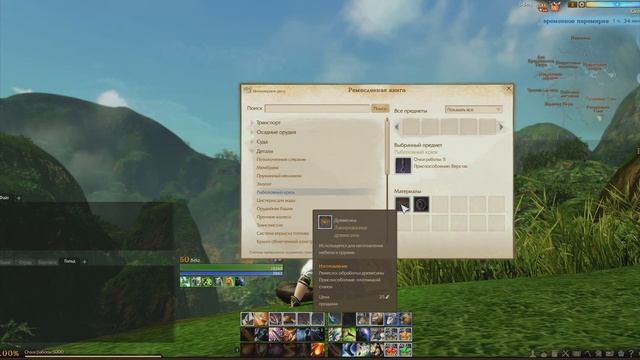Click the fiery orange skill in the action bar

(318, 350)
